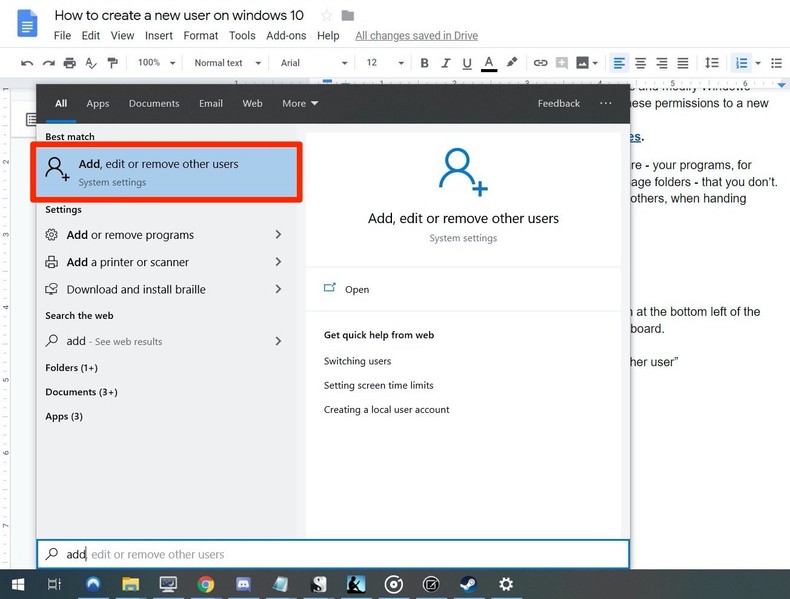Click the highlight color pen icon
The width and height of the screenshot is (790, 599).
click(x=512, y=63)
